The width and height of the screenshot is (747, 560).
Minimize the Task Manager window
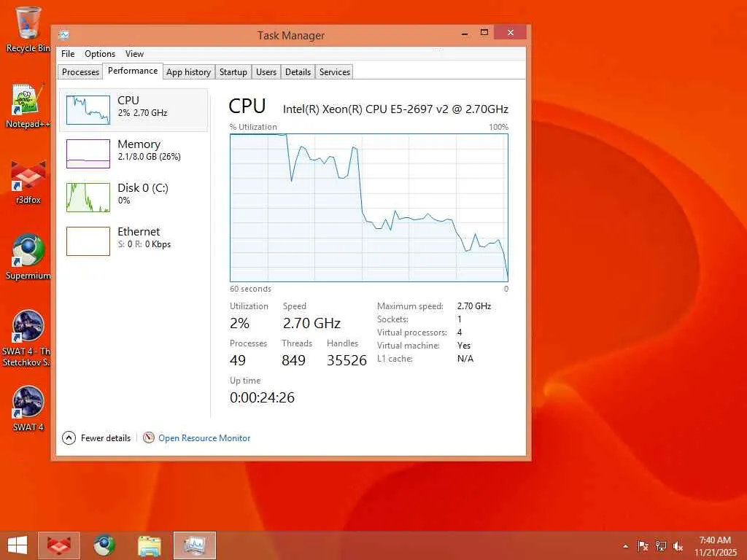point(465,34)
